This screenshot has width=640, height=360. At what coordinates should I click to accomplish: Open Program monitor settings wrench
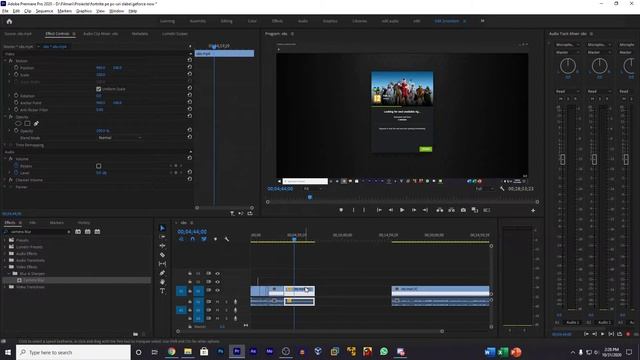[502, 189]
